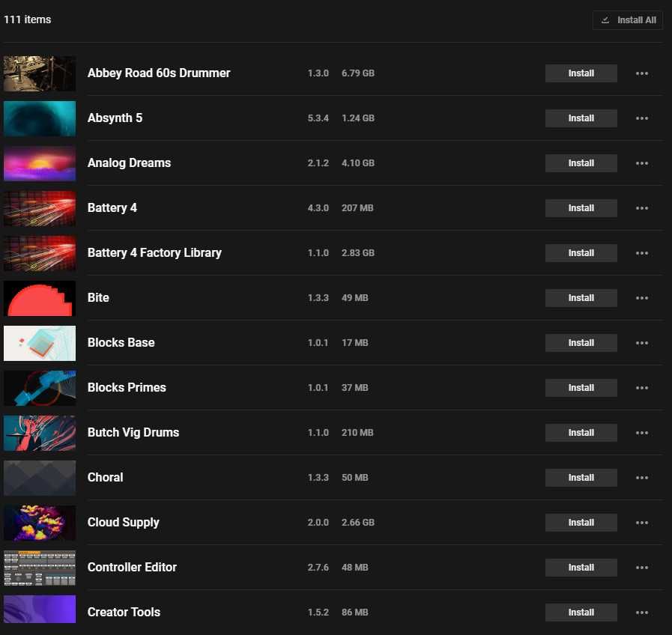Select the Blocks Primes title

tap(127, 388)
